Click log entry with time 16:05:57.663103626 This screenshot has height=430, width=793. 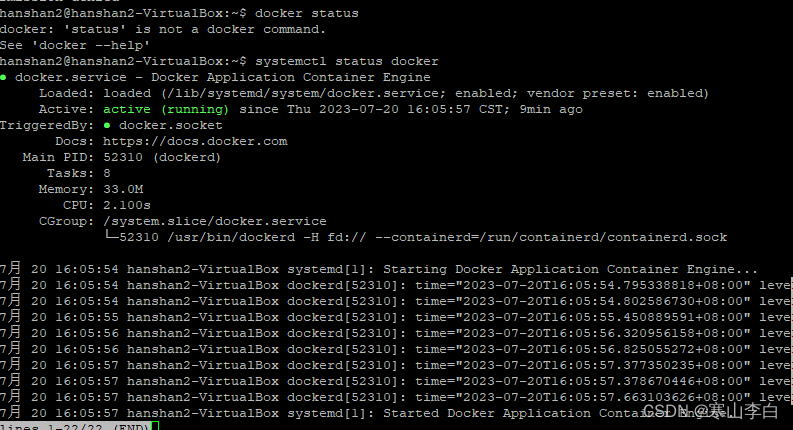(x=394, y=398)
